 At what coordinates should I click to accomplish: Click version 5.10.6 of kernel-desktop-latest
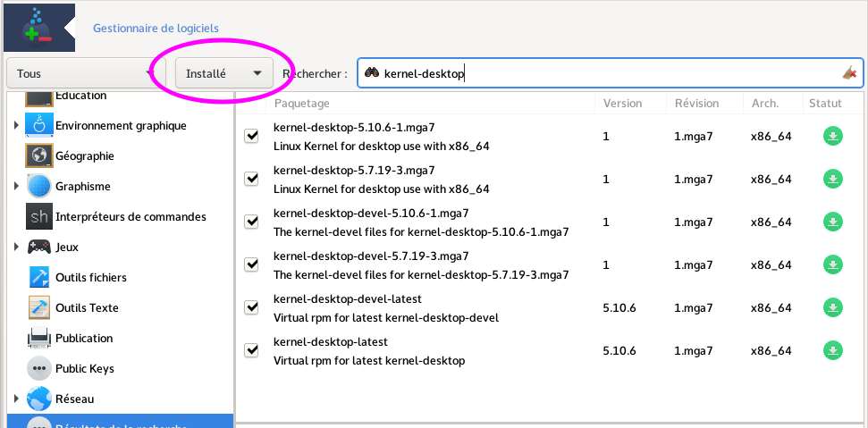[x=619, y=350]
